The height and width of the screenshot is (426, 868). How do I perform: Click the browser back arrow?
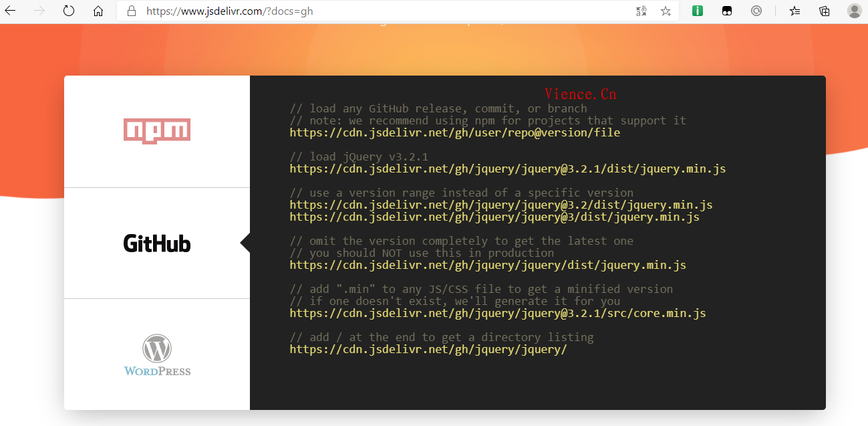pos(11,11)
